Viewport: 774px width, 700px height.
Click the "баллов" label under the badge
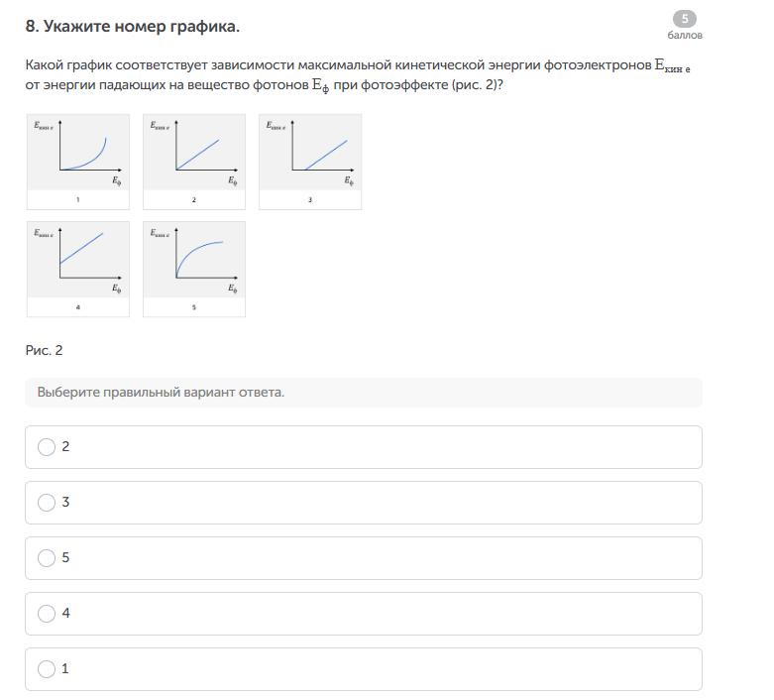pos(684,35)
